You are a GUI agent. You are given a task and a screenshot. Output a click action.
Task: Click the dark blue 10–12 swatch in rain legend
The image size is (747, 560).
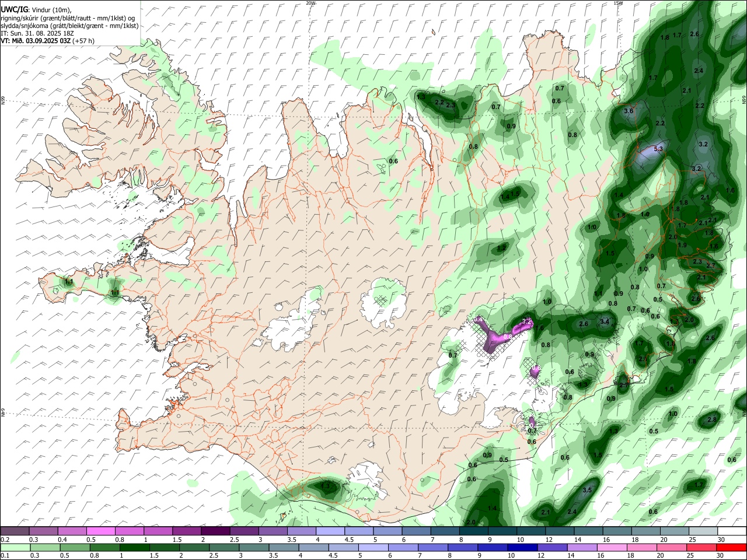522,548
